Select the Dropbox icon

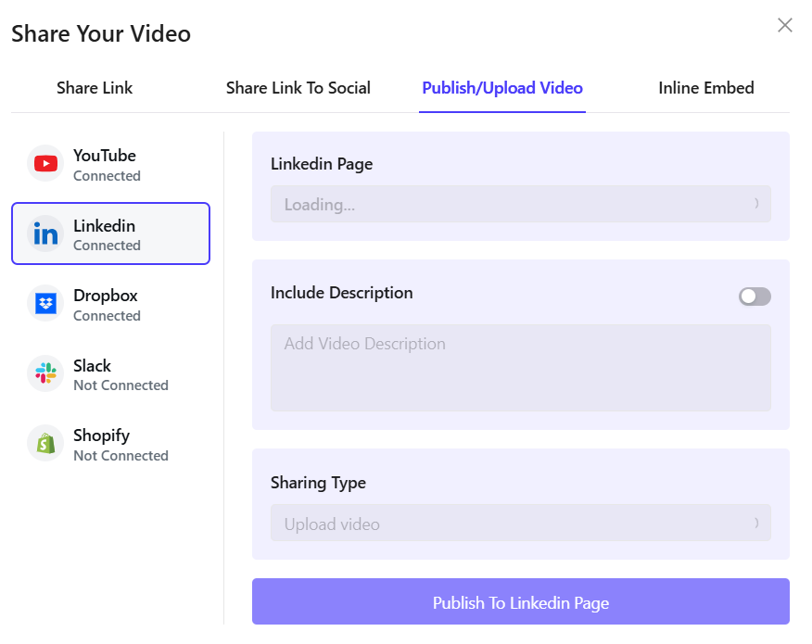pos(44,303)
